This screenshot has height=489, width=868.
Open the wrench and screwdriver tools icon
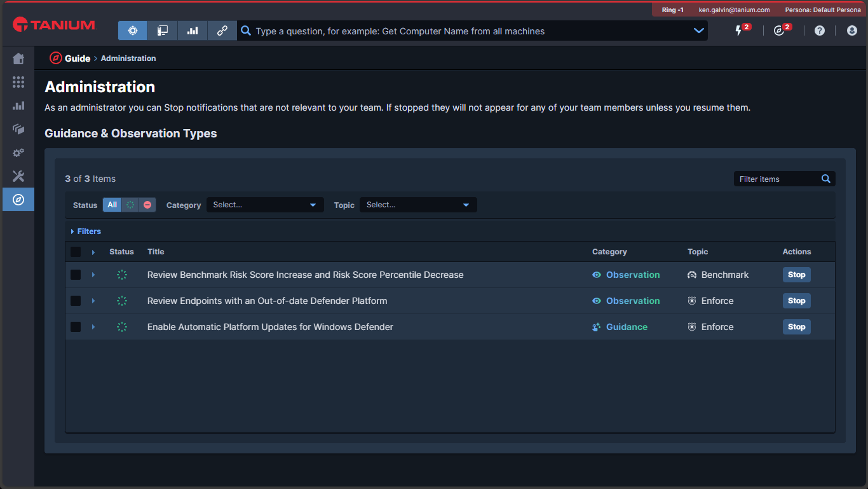(x=18, y=176)
